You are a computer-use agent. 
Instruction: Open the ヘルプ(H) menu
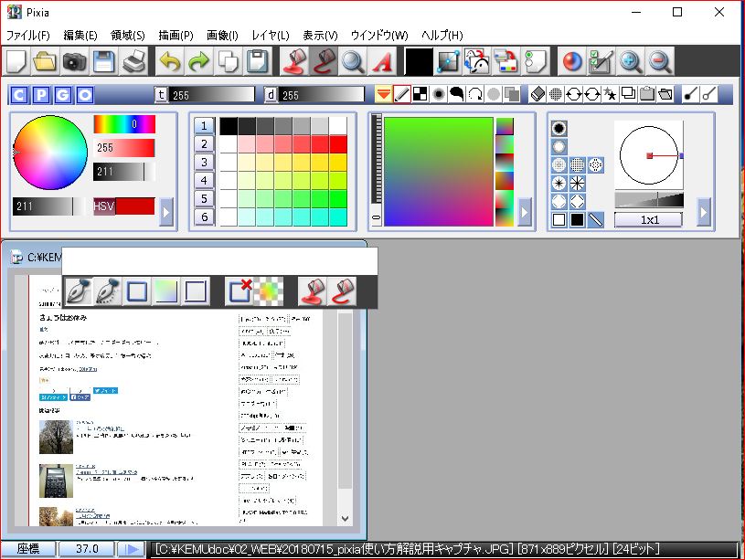pyautogui.click(x=442, y=35)
